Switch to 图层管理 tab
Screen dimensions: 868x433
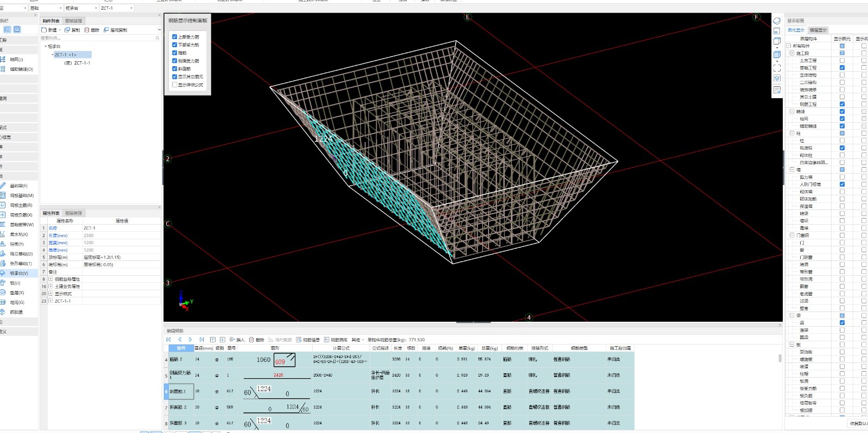(74, 213)
